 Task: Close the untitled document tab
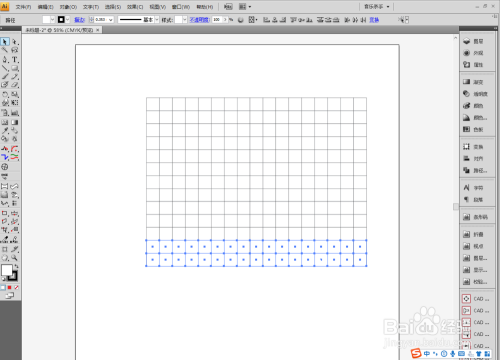click(x=98, y=30)
